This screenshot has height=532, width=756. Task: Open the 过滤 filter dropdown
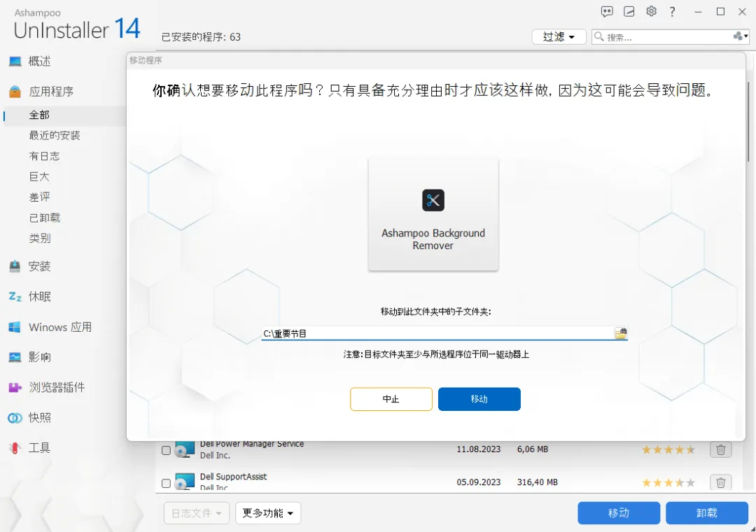(x=559, y=36)
